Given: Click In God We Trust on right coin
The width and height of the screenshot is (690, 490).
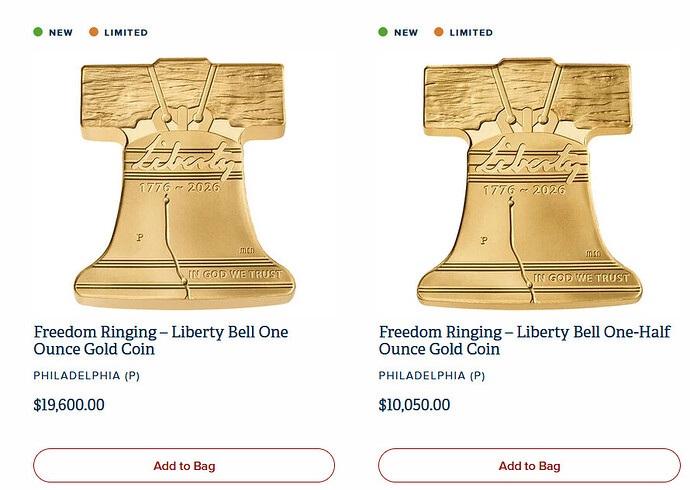Looking at the screenshot, I should tap(581, 278).
